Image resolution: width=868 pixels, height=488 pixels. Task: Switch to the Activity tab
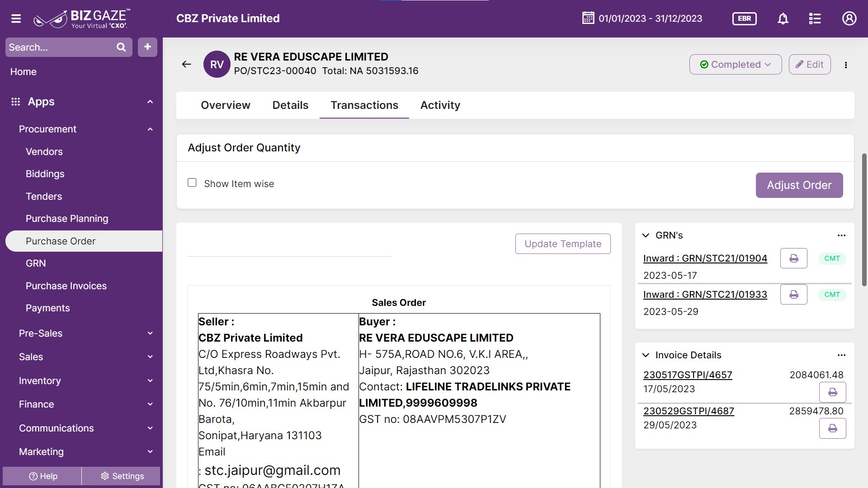click(440, 105)
